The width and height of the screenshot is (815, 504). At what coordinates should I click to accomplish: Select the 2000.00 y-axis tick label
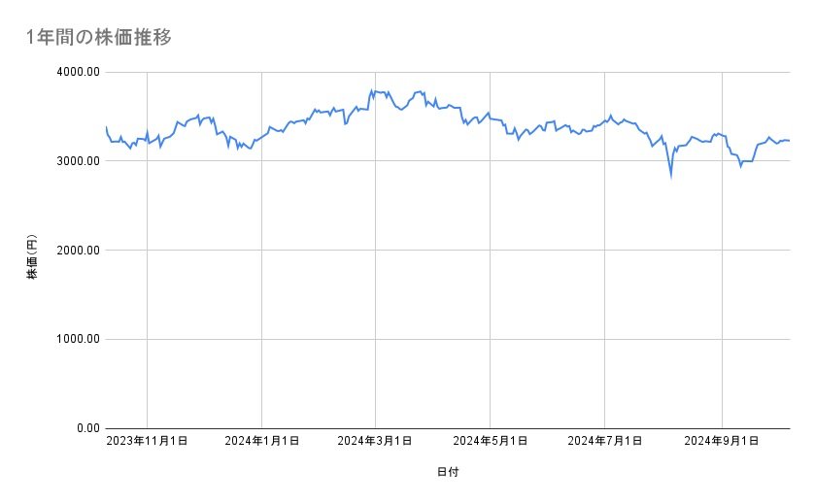pyautogui.click(x=77, y=251)
